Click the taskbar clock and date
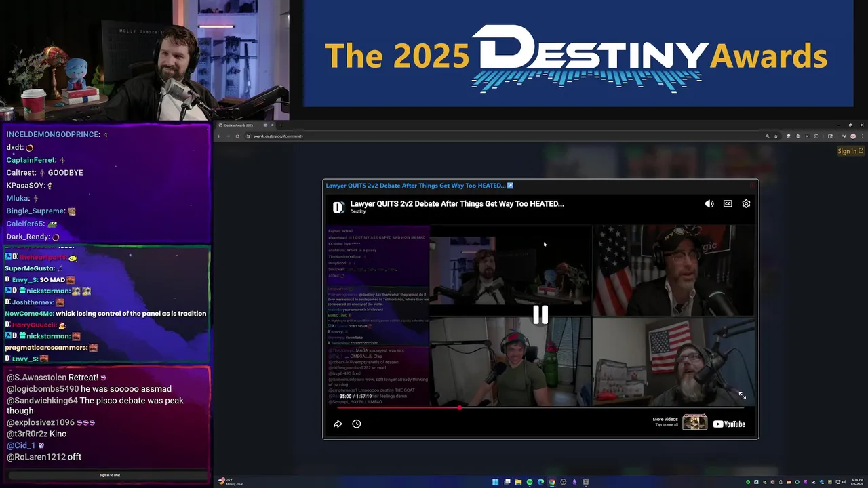This screenshot has width=868, height=488. (856, 482)
